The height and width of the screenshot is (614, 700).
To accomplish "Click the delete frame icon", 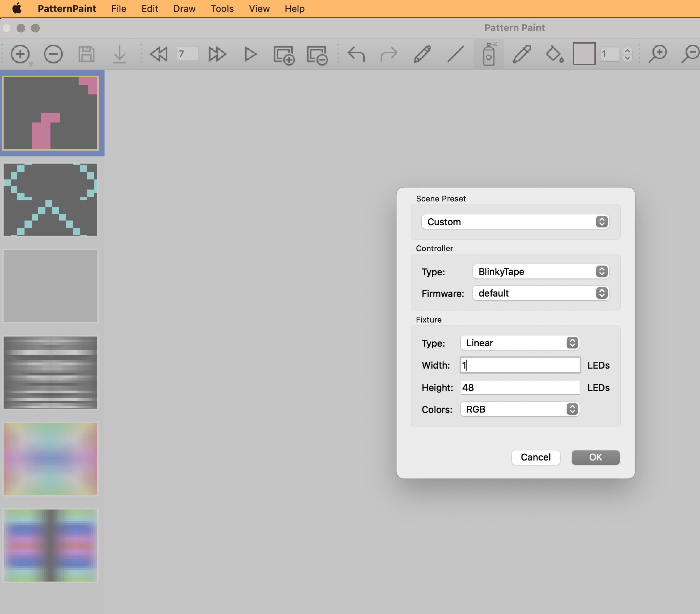I will click(x=317, y=55).
